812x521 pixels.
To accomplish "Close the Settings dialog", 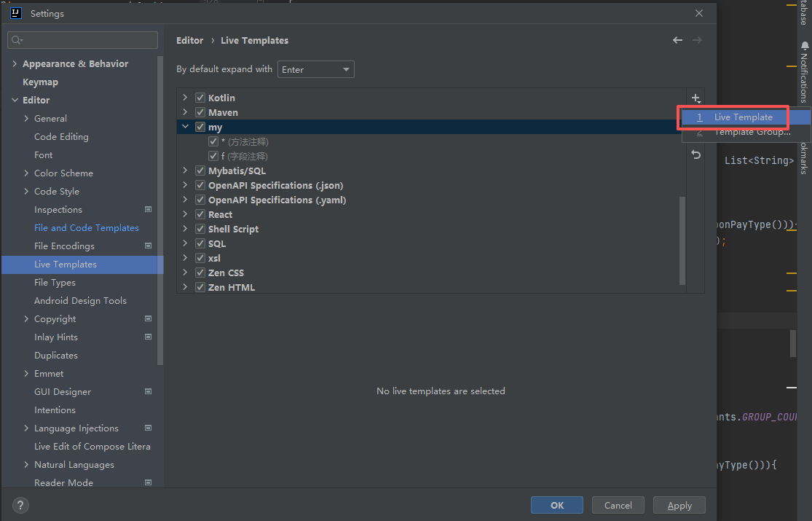I will [699, 13].
